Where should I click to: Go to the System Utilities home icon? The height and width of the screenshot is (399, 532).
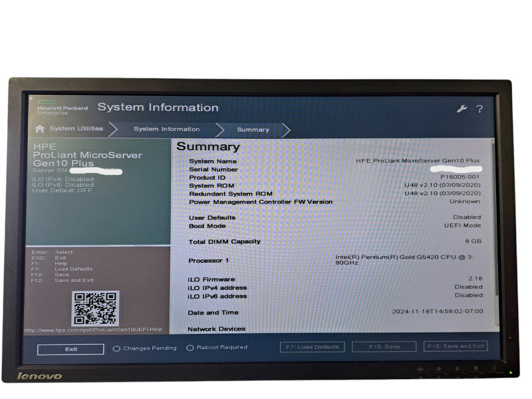(x=40, y=128)
